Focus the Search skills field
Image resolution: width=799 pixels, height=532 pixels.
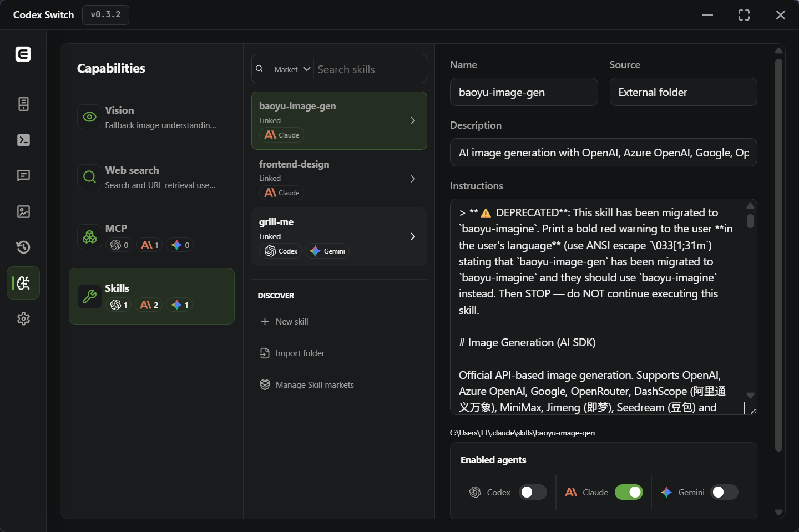click(369, 69)
